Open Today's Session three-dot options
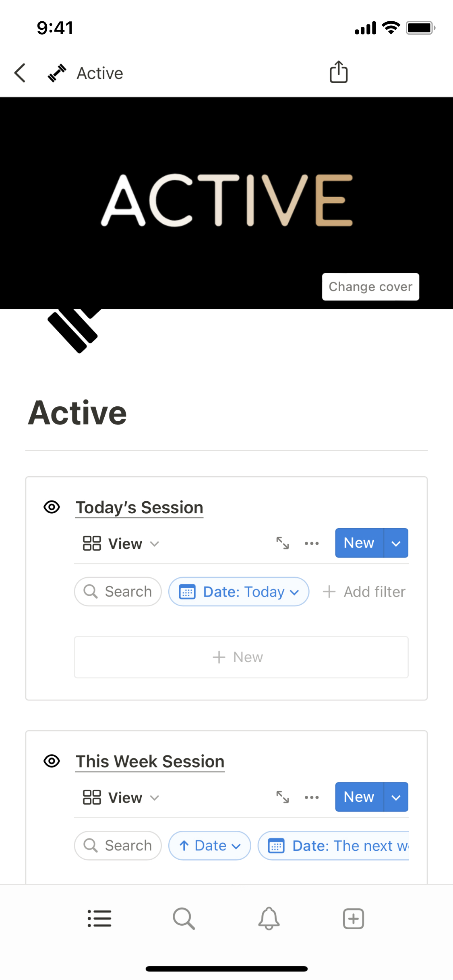Viewport: 453px width, 980px height. click(312, 543)
